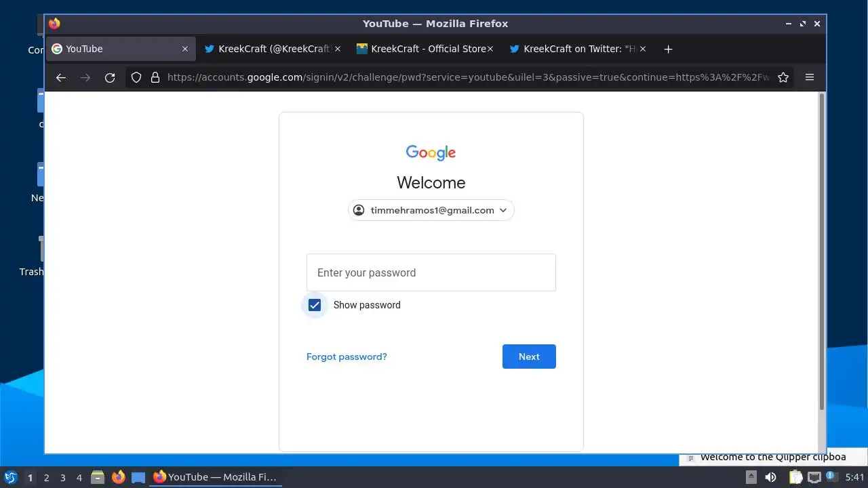Viewport: 868px width, 488px height.
Task: Maximize the Firefox window
Action: (803, 24)
